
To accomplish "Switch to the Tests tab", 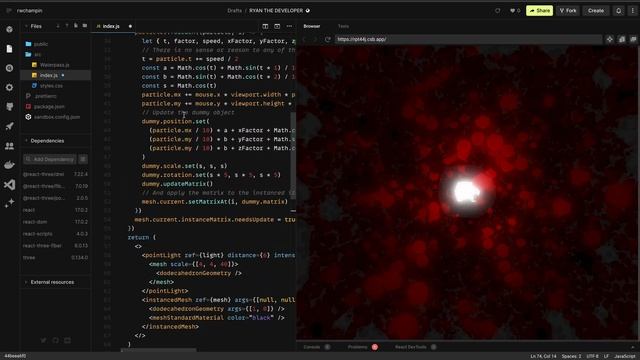I will tap(343, 26).
